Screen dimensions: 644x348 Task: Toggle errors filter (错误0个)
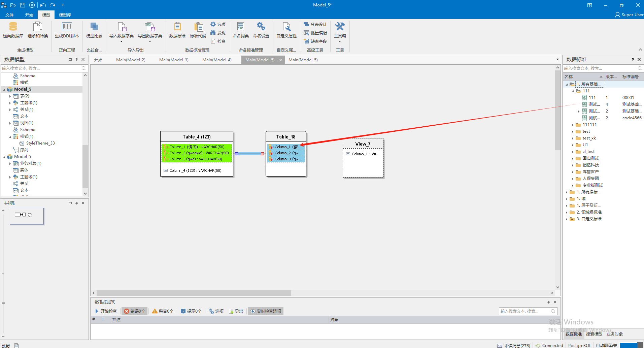[135, 311]
